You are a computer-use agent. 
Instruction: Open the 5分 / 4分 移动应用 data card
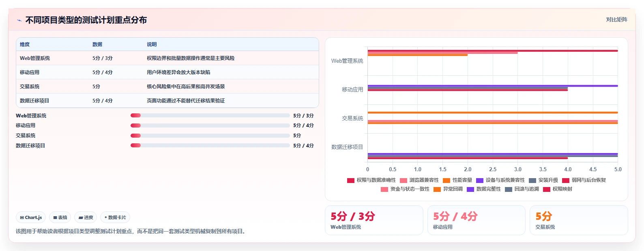477,220
